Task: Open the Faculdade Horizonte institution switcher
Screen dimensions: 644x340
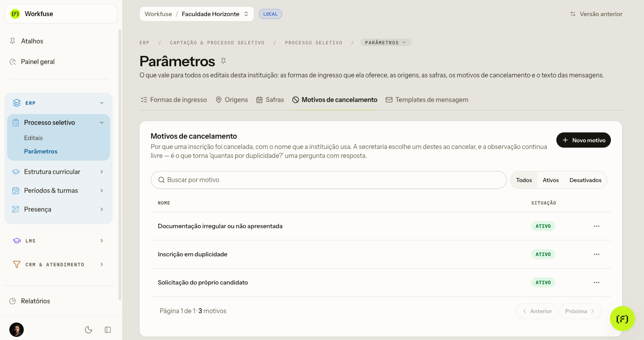Action: [x=215, y=14]
